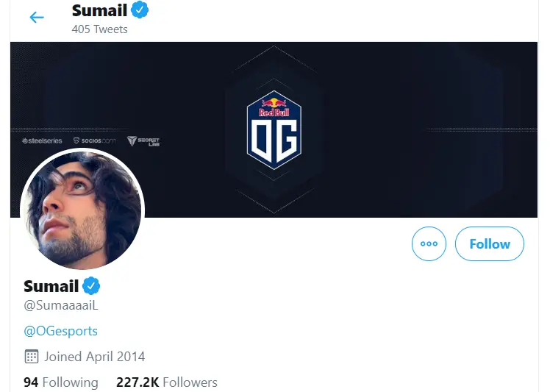Viewport: 550px width, 392px height.
Task: Click the socios.com sponsor logo
Action: coord(95,140)
